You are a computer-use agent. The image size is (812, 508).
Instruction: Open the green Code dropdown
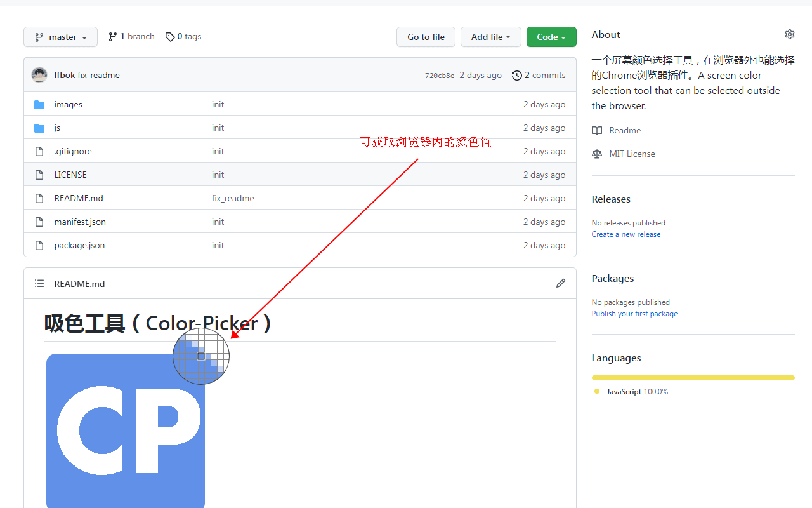pyautogui.click(x=551, y=37)
